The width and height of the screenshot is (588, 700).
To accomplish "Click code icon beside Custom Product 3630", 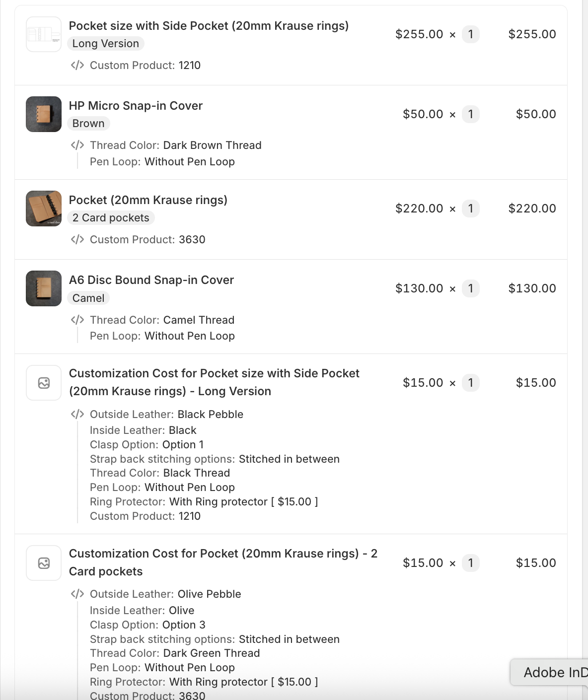I will [77, 239].
